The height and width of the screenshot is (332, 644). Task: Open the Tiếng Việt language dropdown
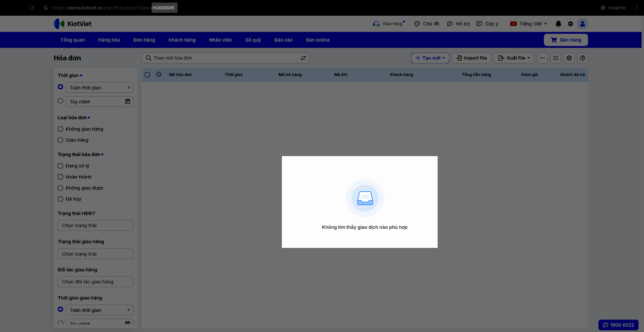tap(528, 24)
